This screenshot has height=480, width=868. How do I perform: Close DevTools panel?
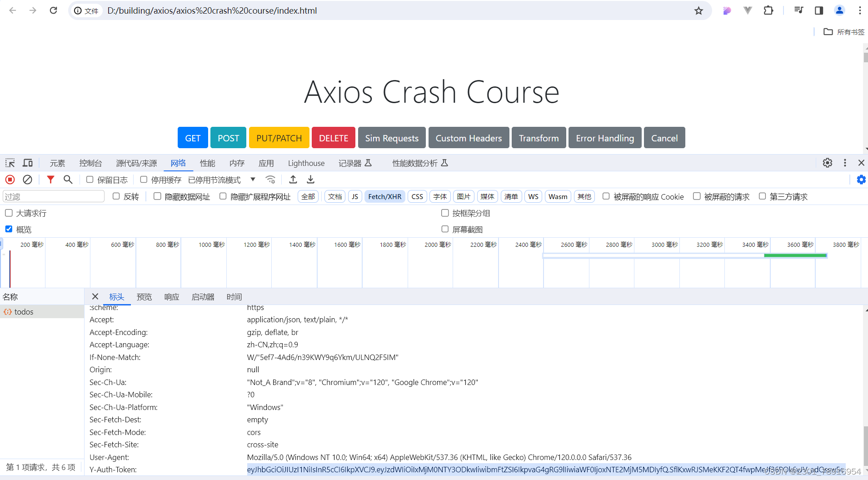[x=861, y=163]
